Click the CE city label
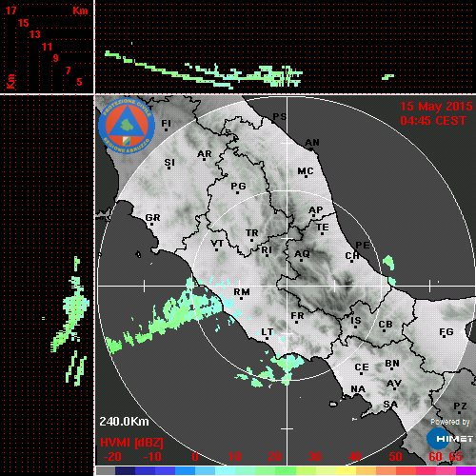476x476 pixels. (x=362, y=367)
